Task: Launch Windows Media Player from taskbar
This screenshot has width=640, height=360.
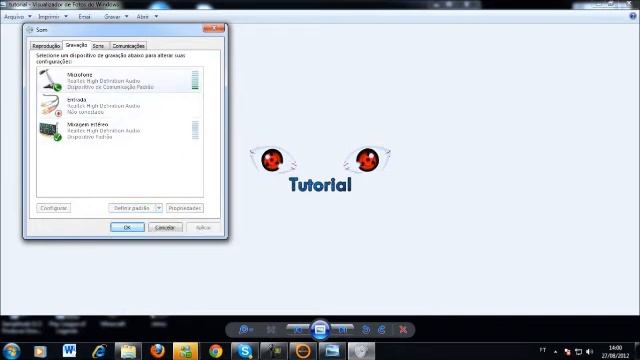Action: coord(40,351)
